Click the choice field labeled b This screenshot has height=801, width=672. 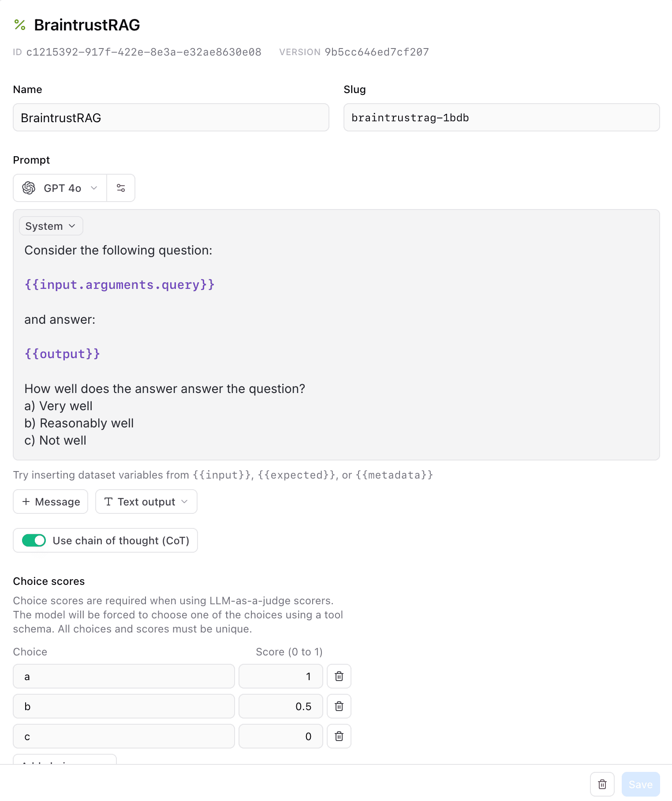(124, 706)
